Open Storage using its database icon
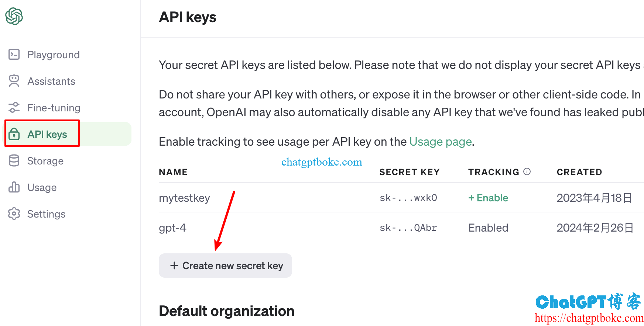Image resolution: width=644 pixels, height=326 pixels. [x=14, y=160]
